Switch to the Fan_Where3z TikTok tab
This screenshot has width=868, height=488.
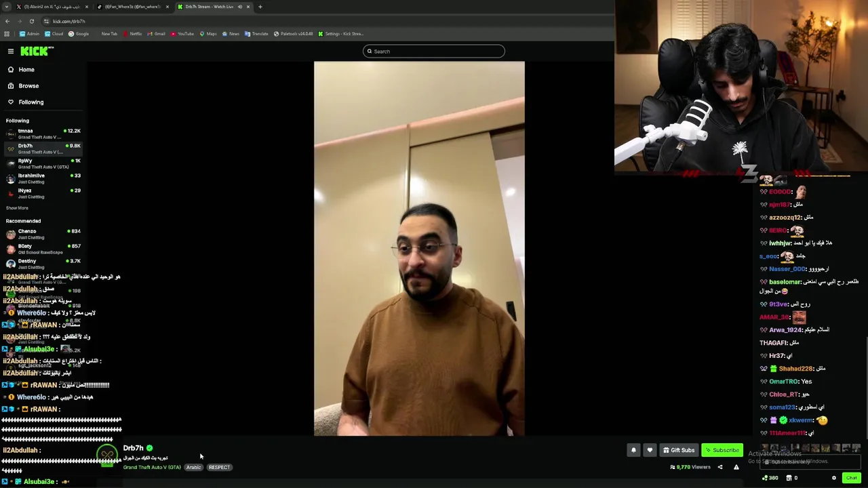tap(132, 7)
